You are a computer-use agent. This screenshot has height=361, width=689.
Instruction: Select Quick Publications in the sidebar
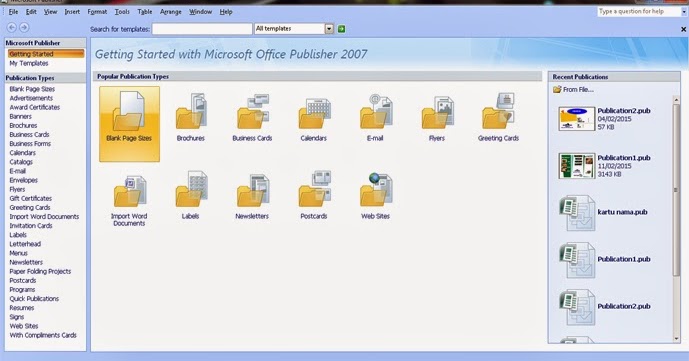click(34, 299)
